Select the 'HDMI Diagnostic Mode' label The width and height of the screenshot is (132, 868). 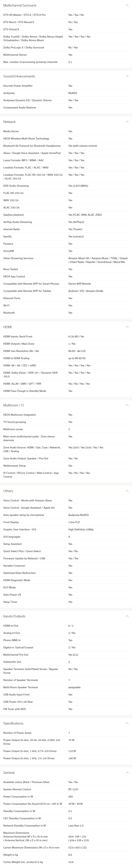tap(17, 580)
